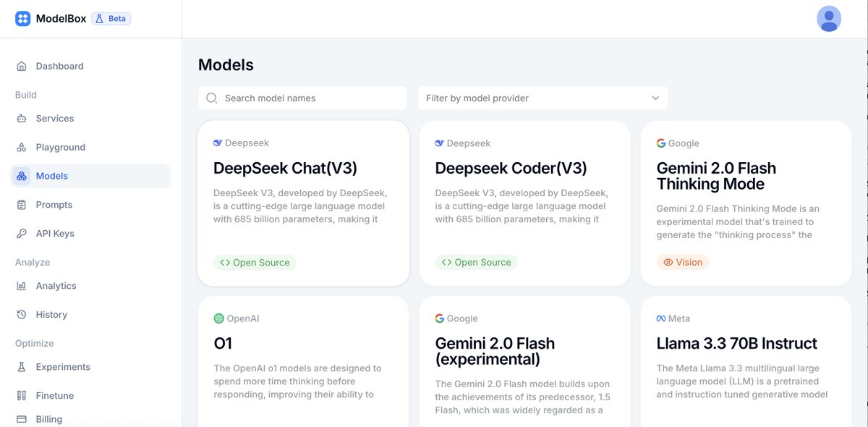Viewport: 868px width, 427px height.
Task: Click the Optimize section label
Action: [x=35, y=344]
